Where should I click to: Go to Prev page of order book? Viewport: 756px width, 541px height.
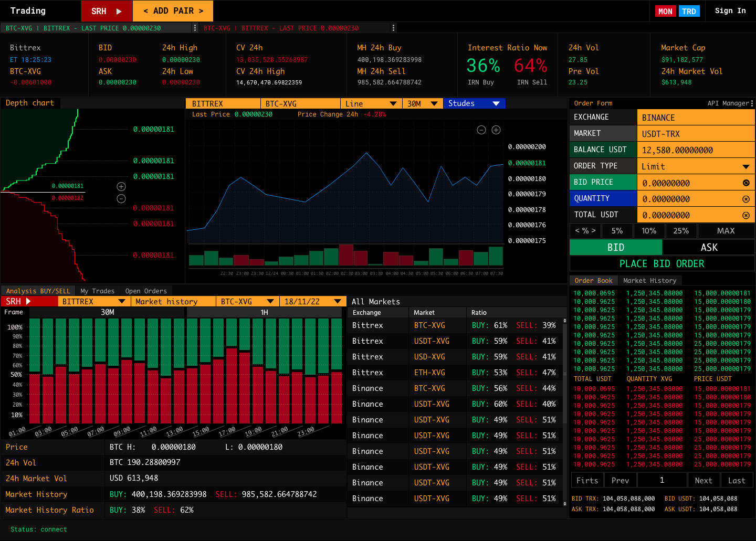[620, 480]
